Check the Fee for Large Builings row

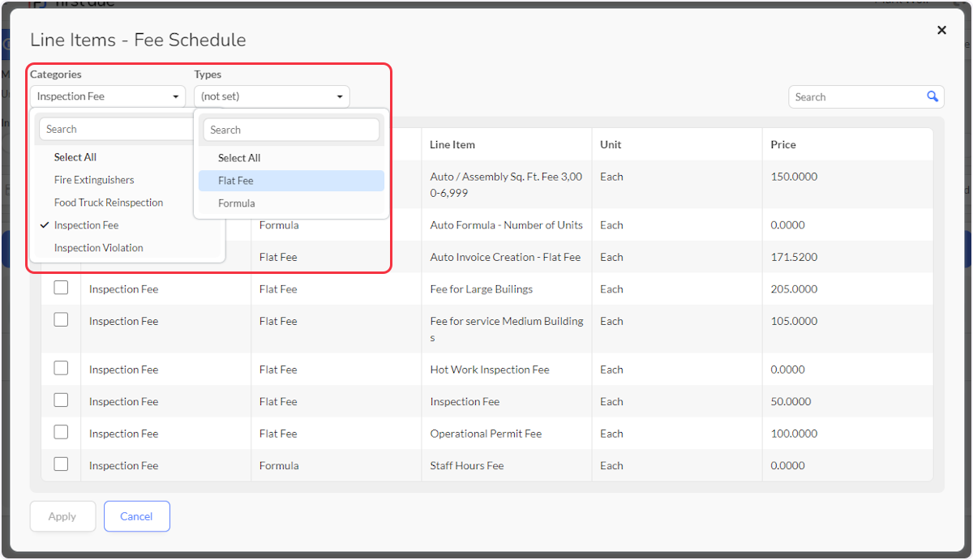(x=61, y=288)
